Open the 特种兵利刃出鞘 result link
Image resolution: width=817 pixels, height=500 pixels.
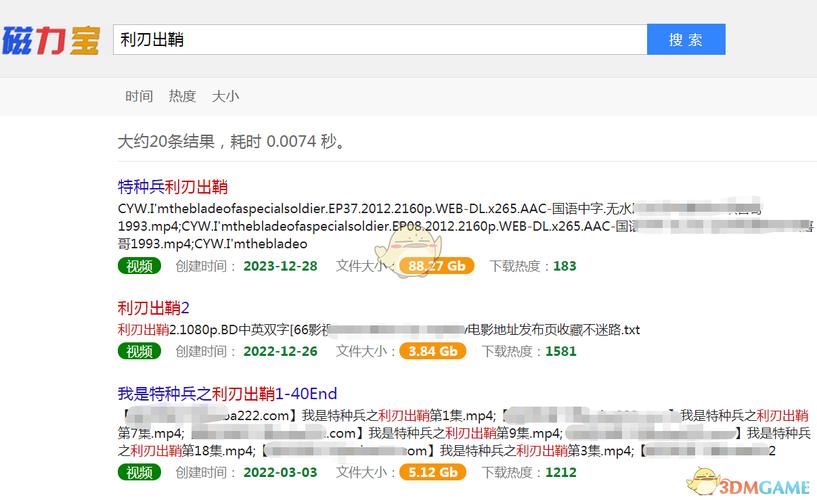(x=172, y=186)
